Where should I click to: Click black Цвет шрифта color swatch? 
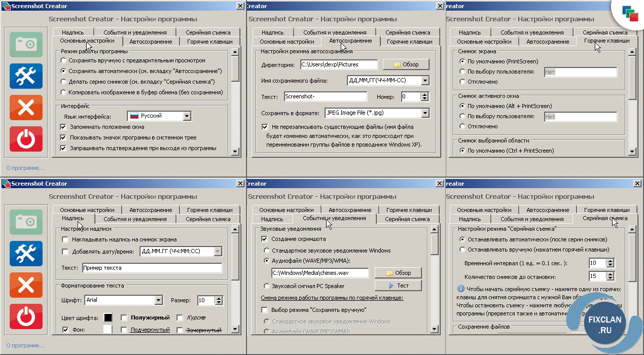tap(108, 317)
